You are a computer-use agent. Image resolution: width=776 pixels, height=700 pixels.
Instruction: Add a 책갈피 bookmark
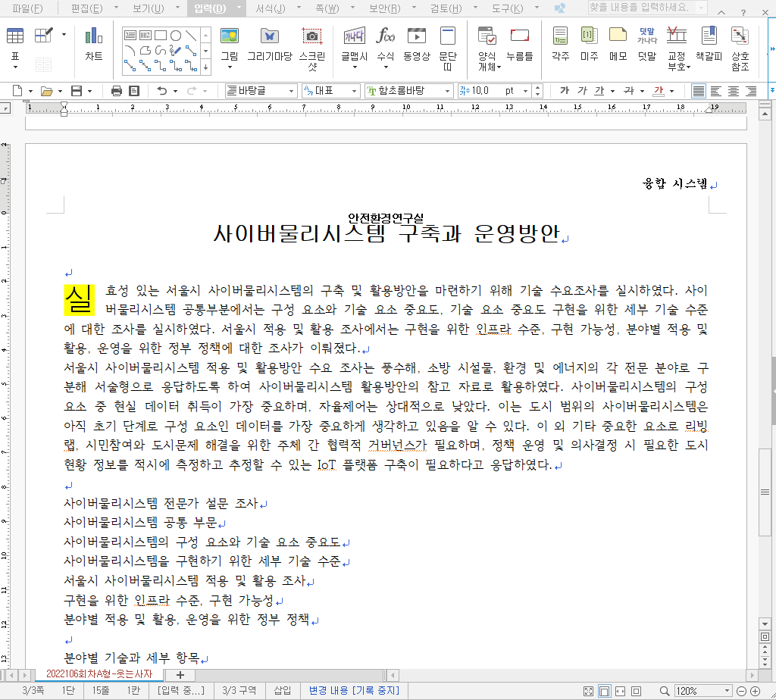[709, 45]
